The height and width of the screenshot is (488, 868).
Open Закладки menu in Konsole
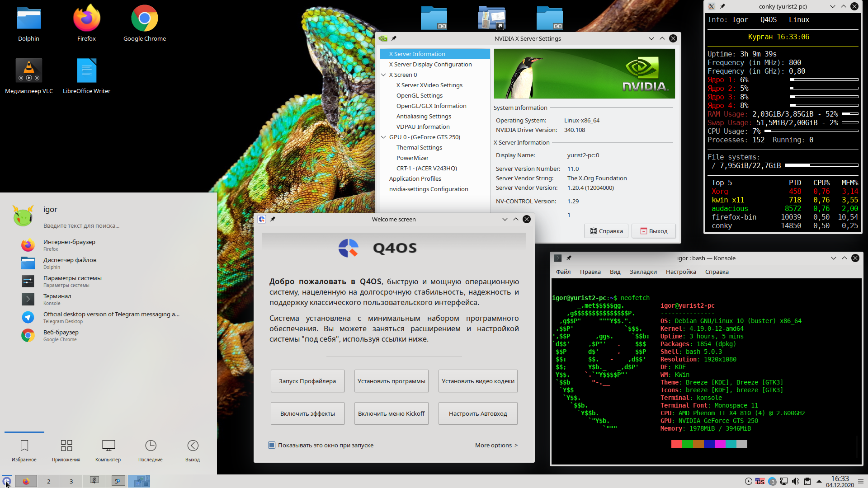(643, 272)
